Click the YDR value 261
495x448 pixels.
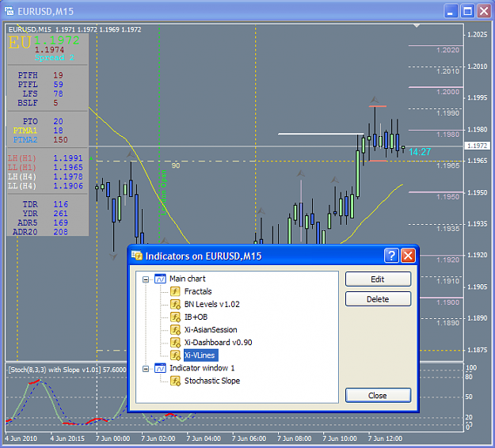(61, 213)
